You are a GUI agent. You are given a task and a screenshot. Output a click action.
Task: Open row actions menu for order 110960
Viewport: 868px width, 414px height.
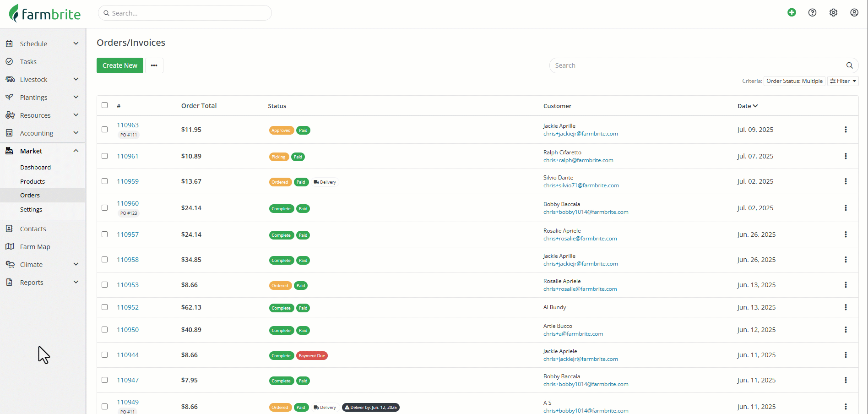[846, 208]
